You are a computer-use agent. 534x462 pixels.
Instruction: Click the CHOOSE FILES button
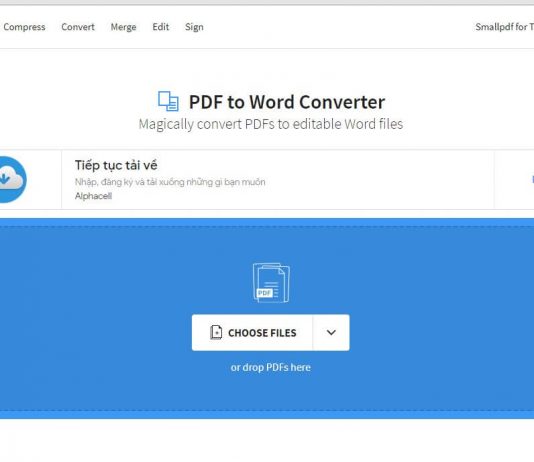coord(252,333)
